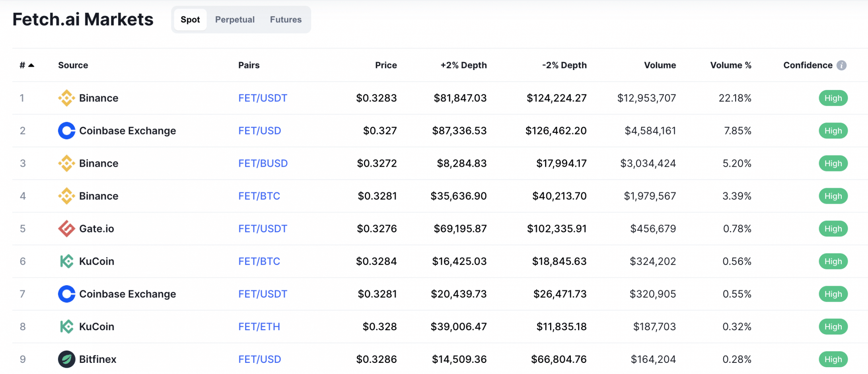Sort by Price column header

tap(386, 65)
